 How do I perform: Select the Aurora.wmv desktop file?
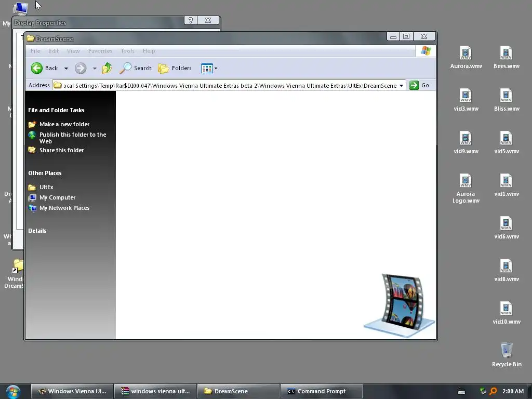point(466,57)
